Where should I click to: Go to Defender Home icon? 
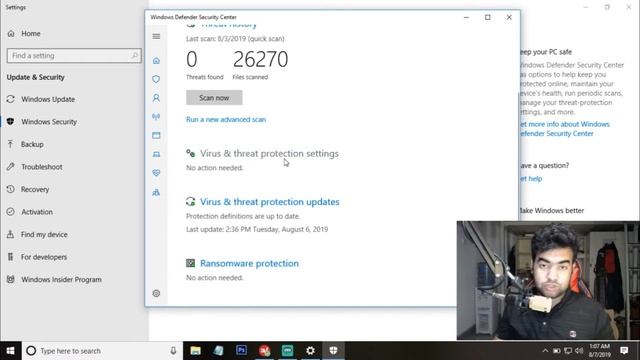click(x=156, y=61)
